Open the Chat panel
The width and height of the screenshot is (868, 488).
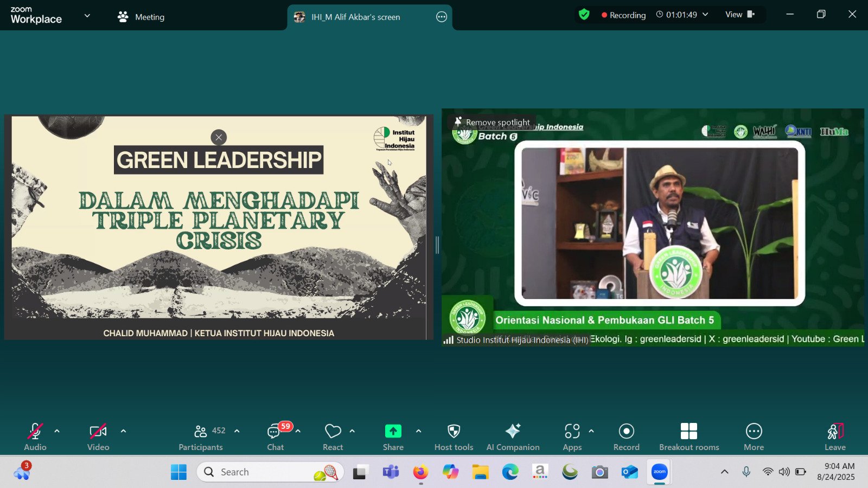275,437
